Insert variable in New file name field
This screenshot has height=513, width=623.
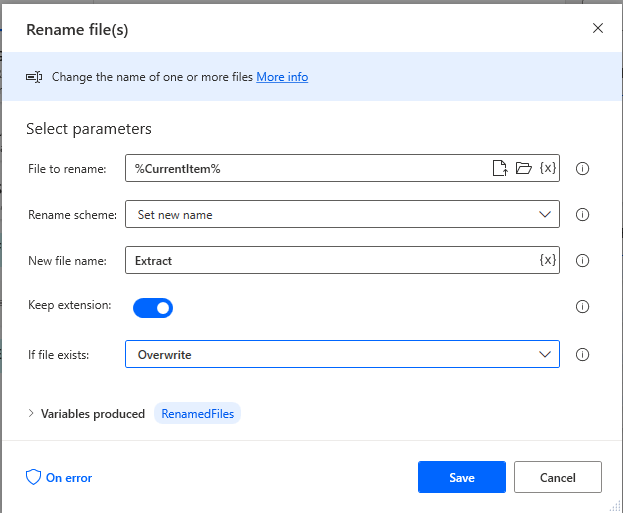tap(547, 260)
